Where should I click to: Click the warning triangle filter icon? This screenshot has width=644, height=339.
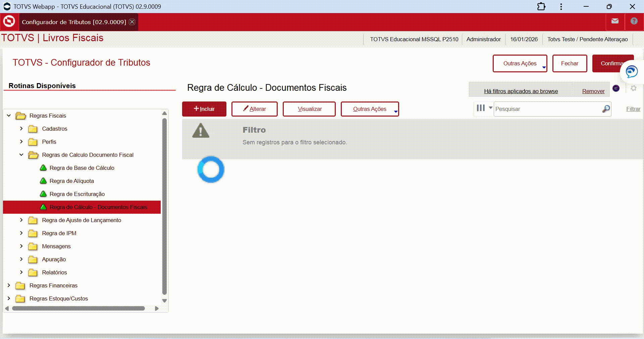tap(201, 131)
